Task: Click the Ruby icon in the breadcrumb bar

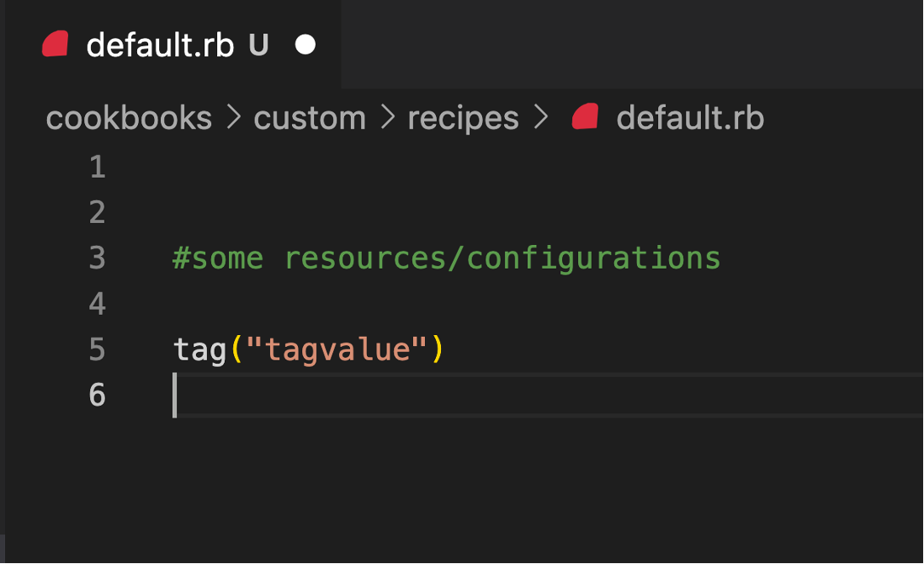Action: pos(584,117)
